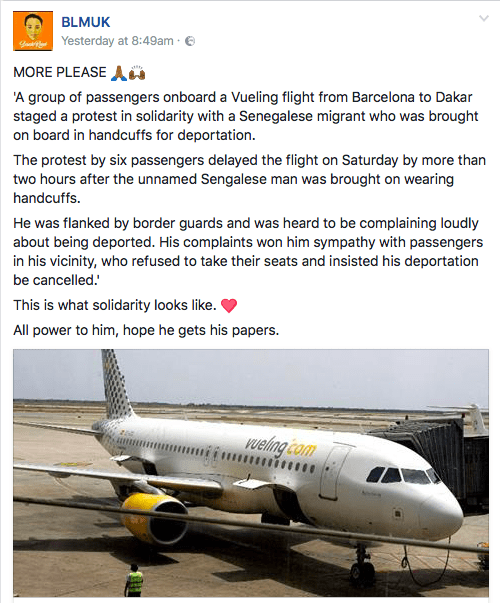
Task: Click the airplane's dotted tail fin
Action: [117, 385]
